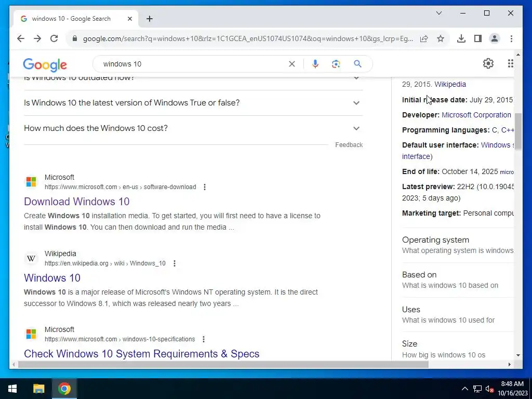Open the Microsoft Corporation developer link
Viewport: 532px width, 399px height.
[476, 115]
